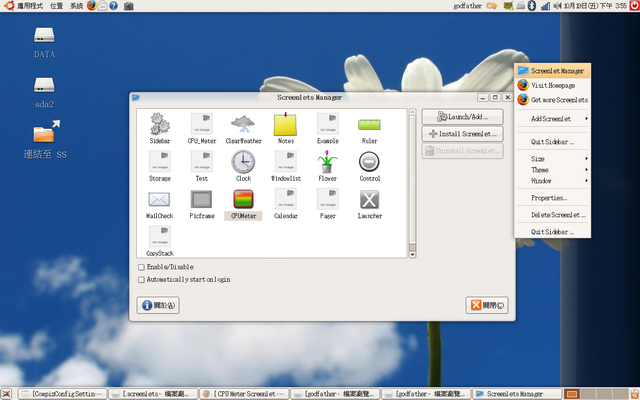The image size is (640, 400).
Task: Choose Delete Screenlet menu entry
Action: point(552,215)
